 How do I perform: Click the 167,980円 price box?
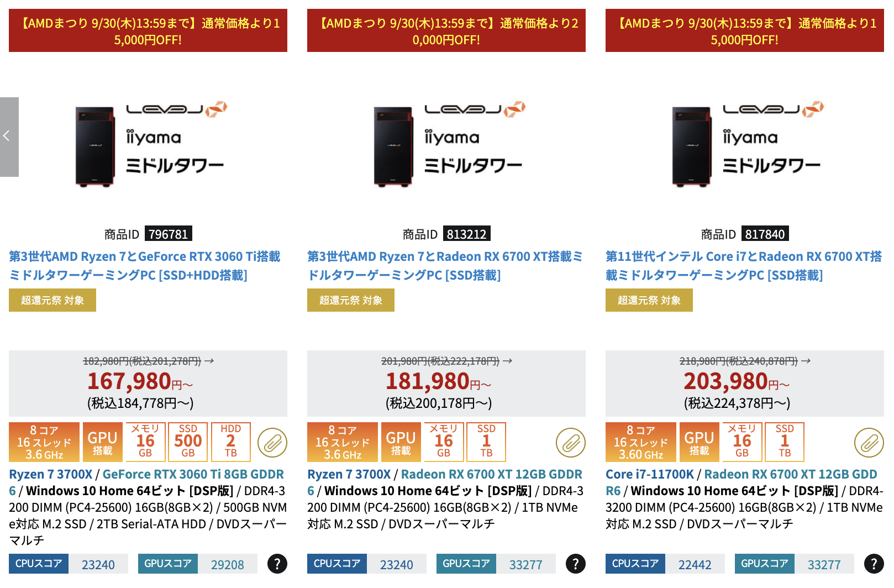(x=148, y=383)
